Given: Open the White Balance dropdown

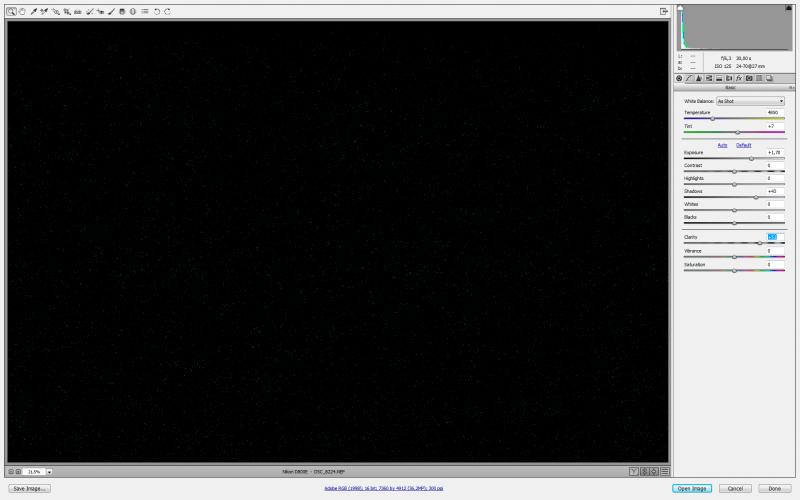Looking at the screenshot, I should point(751,101).
